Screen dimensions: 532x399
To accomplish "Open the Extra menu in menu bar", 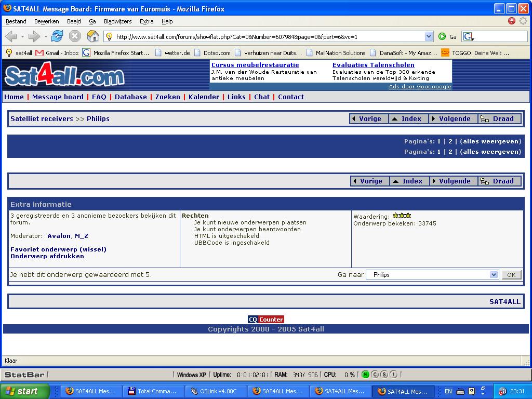I will point(147,21).
